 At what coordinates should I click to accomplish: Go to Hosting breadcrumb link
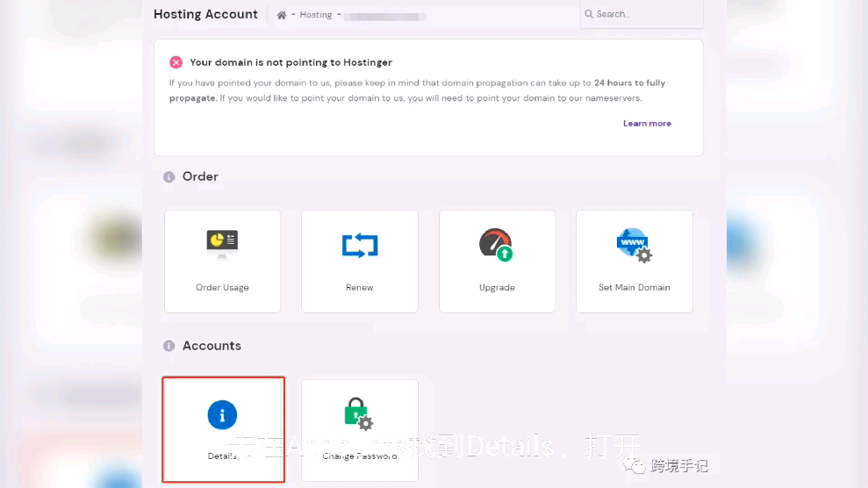(x=316, y=15)
